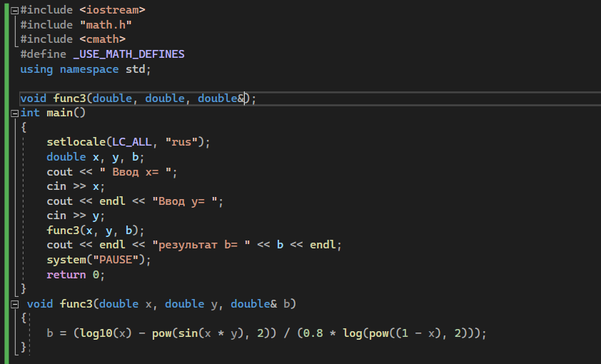This screenshot has height=364, width=601.
Task: Click the " Ввод x= " string literal
Action: [x=136, y=172]
